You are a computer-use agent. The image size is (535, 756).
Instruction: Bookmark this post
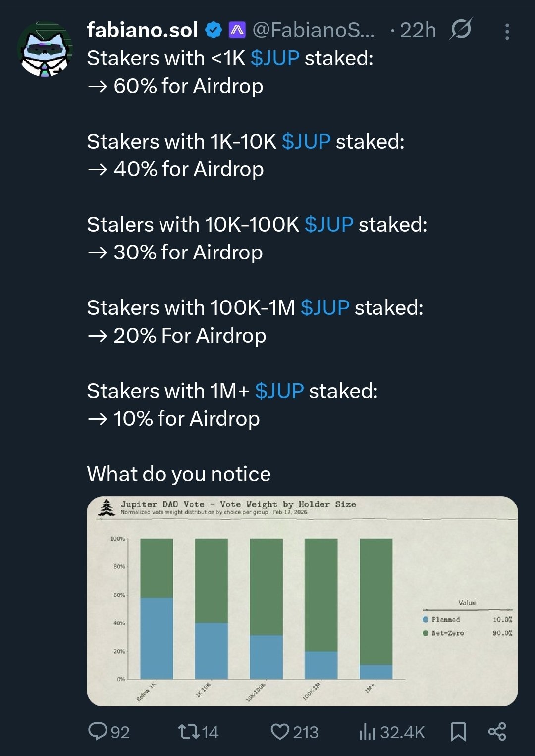[x=458, y=731]
